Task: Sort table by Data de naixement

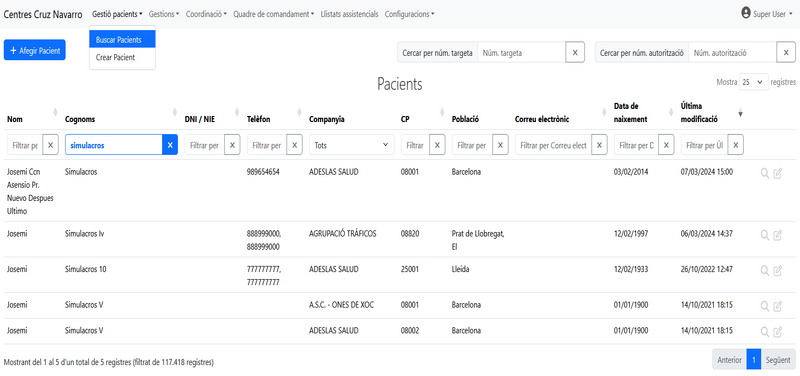Action: pyautogui.click(x=671, y=113)
